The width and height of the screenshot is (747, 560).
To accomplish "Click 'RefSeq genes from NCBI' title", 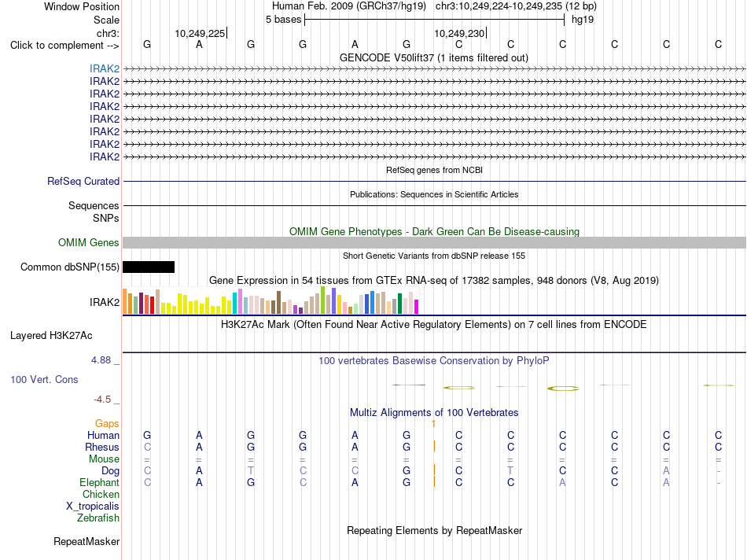I will pyautogui.click(x=434, y=170).
